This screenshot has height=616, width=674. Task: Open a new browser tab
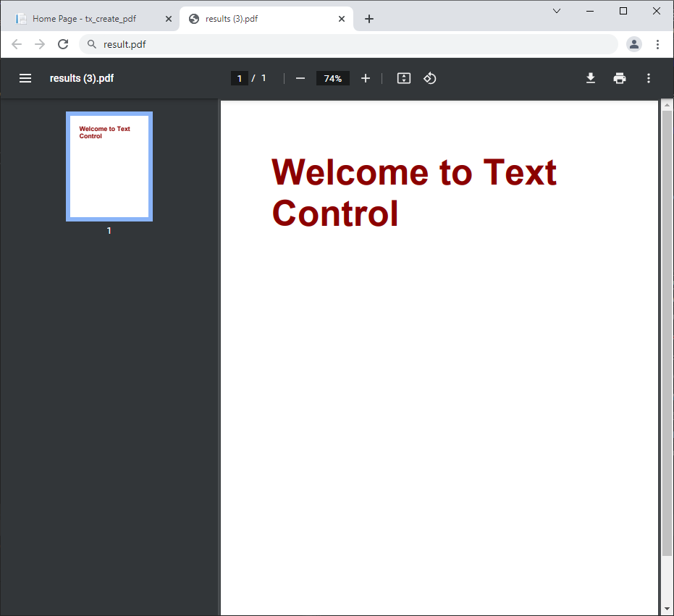[x=368, y=19]
